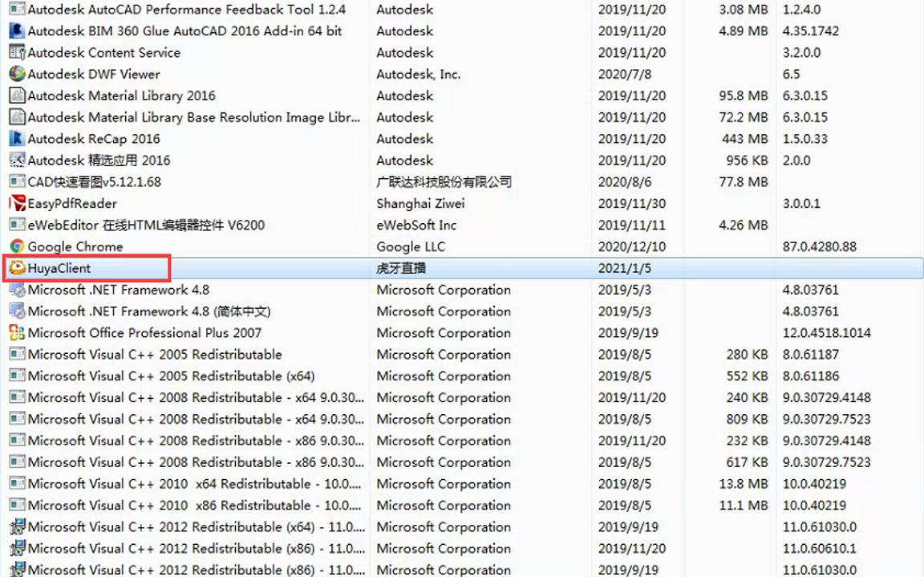Click the Autodesk Content Service icon
924x577 pixels.
click(18, 52)
